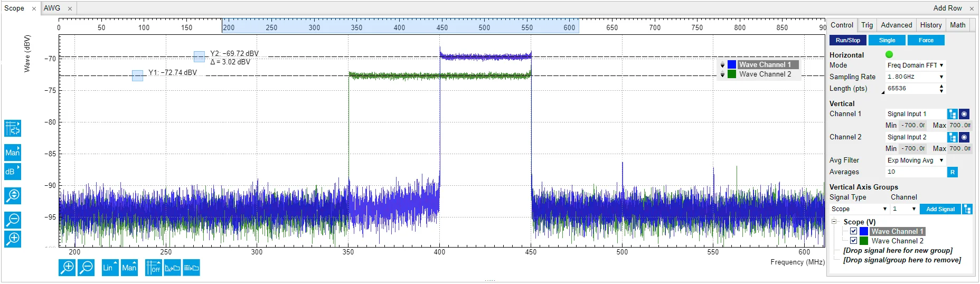Select Wave Channel 2 tree item

tap(897, 241)
